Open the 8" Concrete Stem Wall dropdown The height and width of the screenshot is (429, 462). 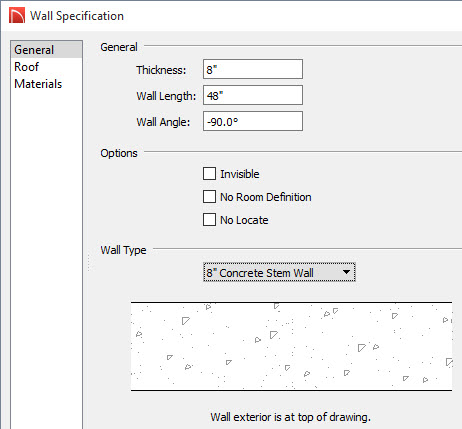click(279, 272)
